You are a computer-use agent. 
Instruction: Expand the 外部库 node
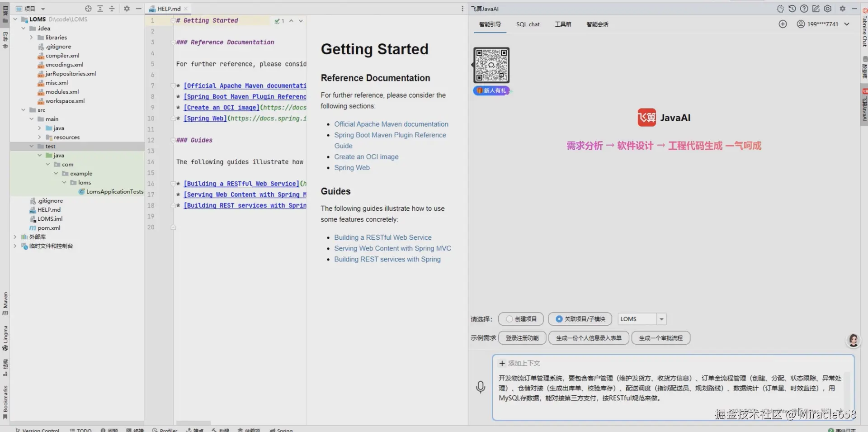click(15, 237)
